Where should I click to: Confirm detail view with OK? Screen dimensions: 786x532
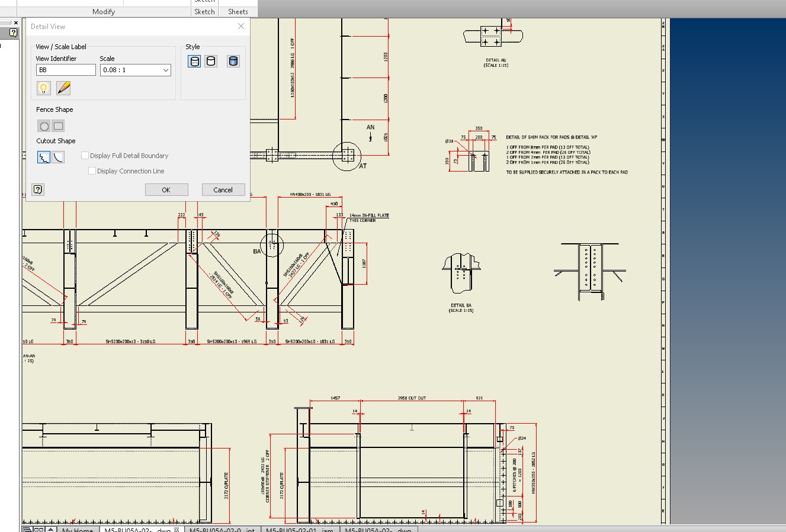166,189
